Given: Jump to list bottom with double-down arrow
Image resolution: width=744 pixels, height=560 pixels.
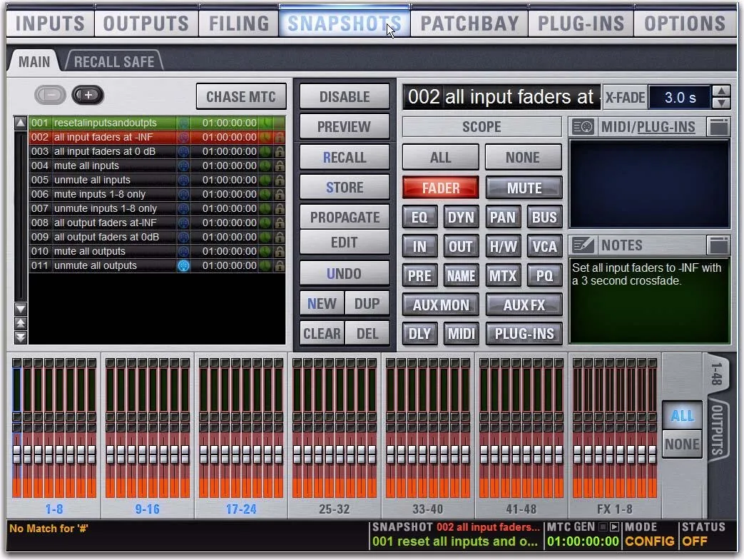Looking at the screenshot, I should 21,338.
